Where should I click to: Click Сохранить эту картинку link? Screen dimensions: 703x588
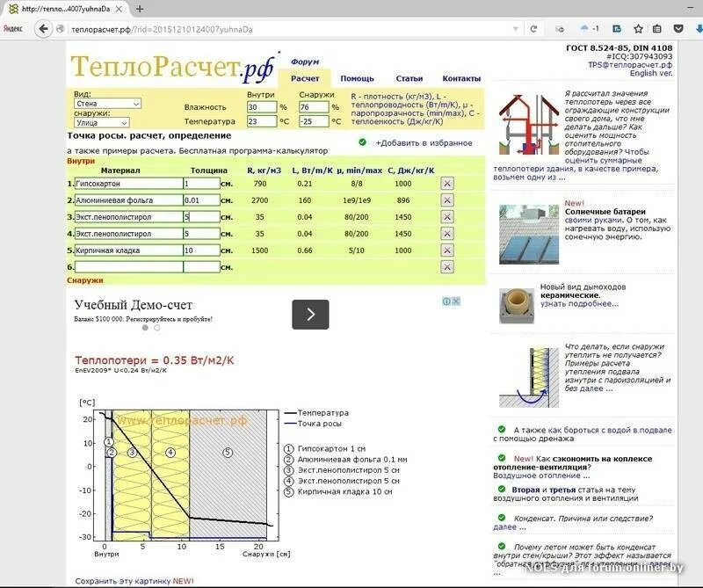point(134,581)
